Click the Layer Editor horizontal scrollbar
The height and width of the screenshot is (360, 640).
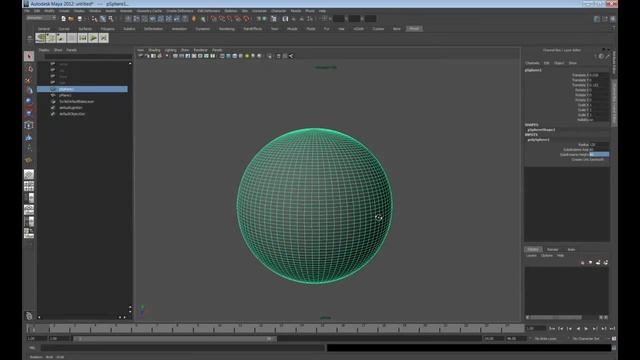[556, 317]
